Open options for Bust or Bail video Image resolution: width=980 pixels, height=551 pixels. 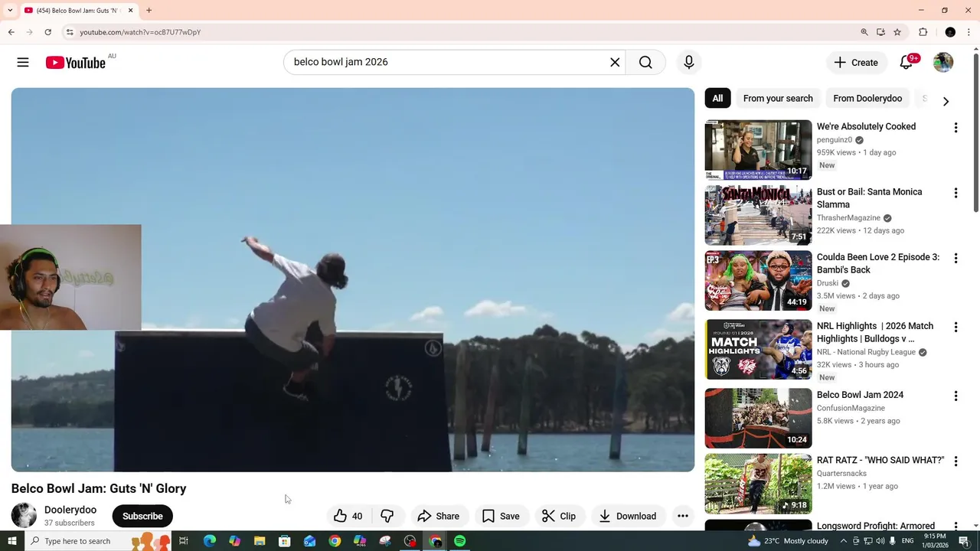pos(955,193)
